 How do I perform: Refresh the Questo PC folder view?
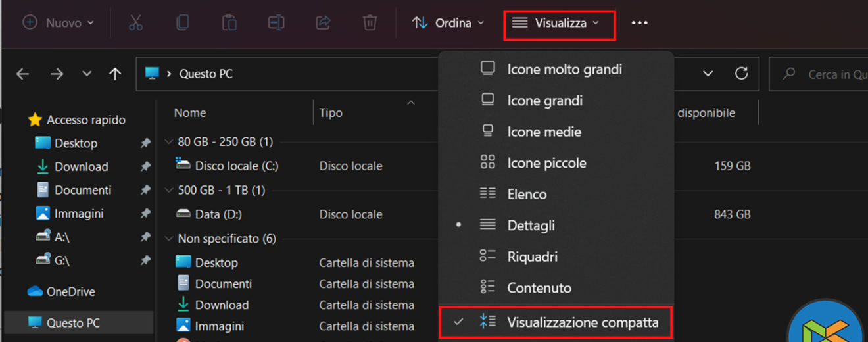pos(741,74)
